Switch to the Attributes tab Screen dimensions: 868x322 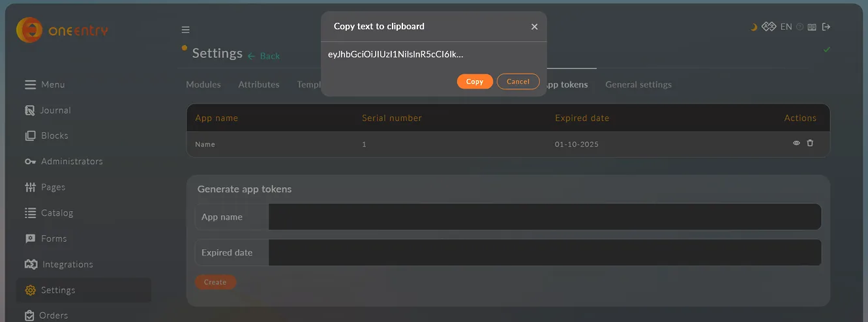pos(259,85)
